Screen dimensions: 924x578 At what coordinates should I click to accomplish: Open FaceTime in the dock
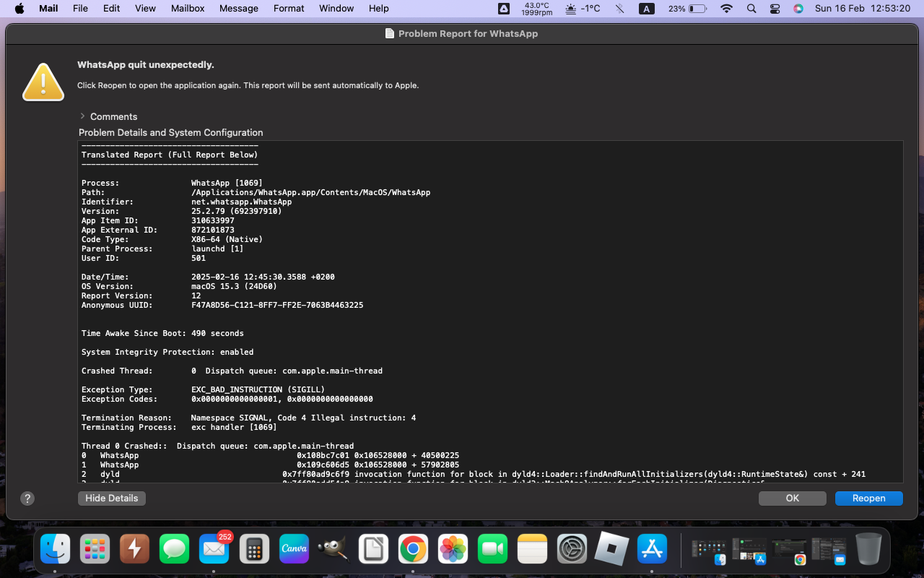pyautogui.click(x=493, y=549)
